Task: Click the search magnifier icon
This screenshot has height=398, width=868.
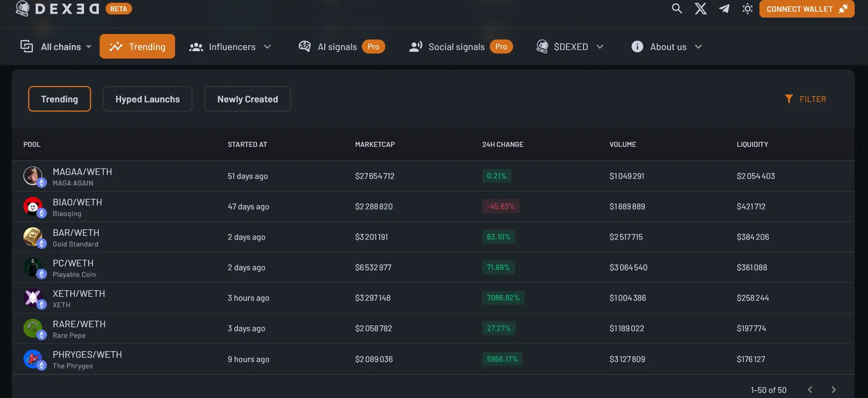Action: (676, 9)
